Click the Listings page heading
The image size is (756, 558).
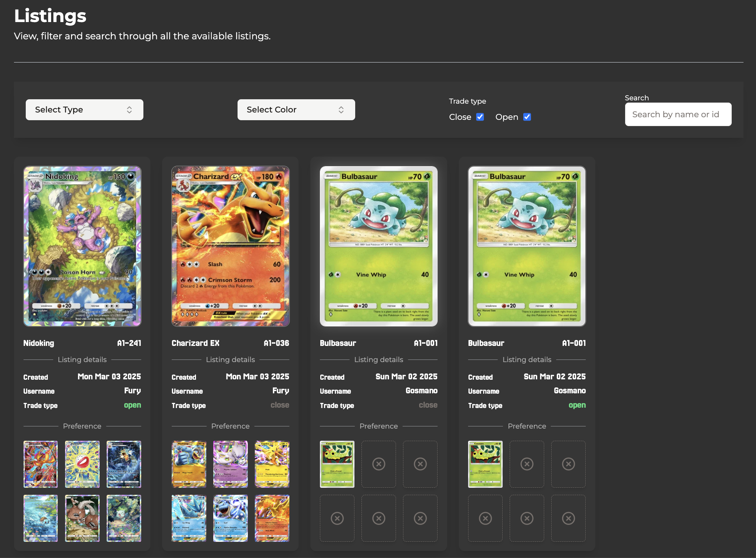point(50,16)
